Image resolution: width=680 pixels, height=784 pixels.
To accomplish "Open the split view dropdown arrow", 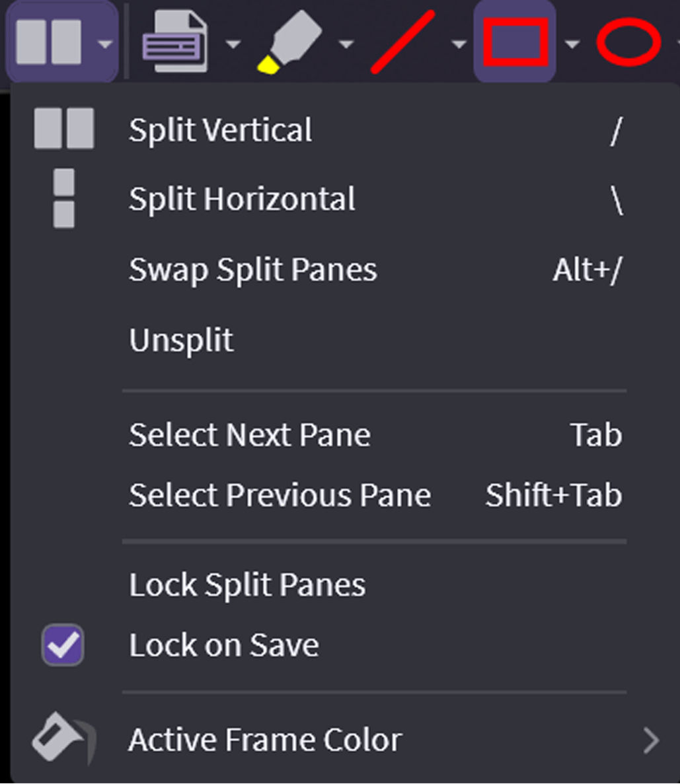I will [104, 44].
